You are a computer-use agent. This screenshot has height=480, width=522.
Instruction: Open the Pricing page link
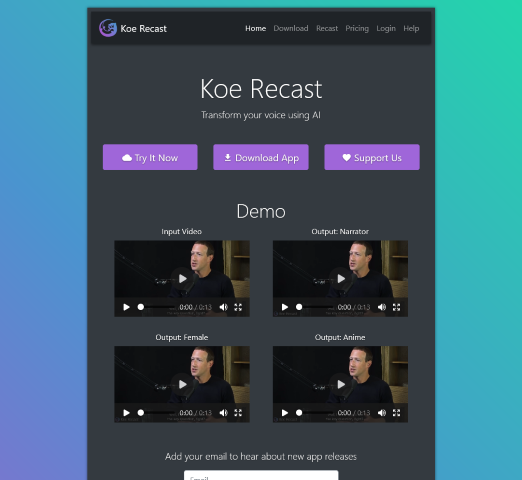click(357, 28)
